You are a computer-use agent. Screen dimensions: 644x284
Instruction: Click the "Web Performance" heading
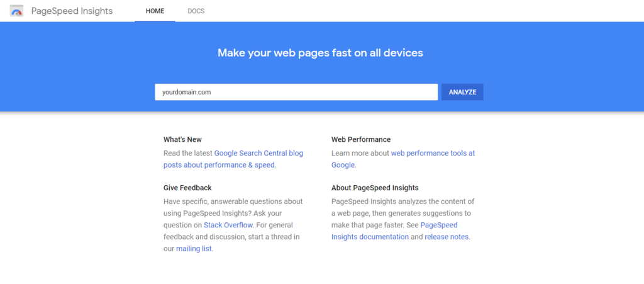361,140
